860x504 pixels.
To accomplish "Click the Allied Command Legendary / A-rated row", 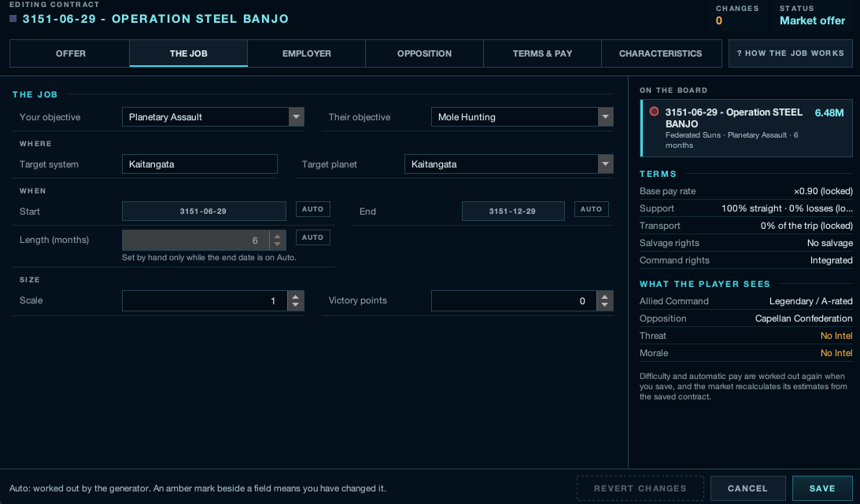I will [746, 301].
